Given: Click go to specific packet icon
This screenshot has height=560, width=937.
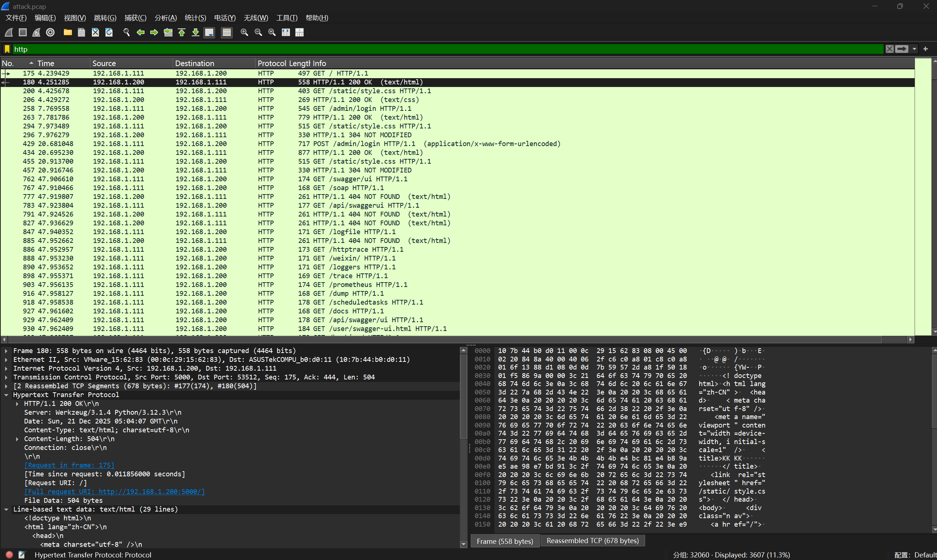Looking at the screenshot, I should click(x=168, y=32).
